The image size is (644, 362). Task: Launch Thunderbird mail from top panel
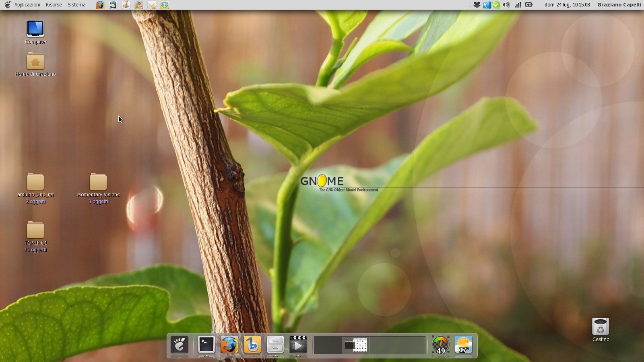(x=113, y=5)
